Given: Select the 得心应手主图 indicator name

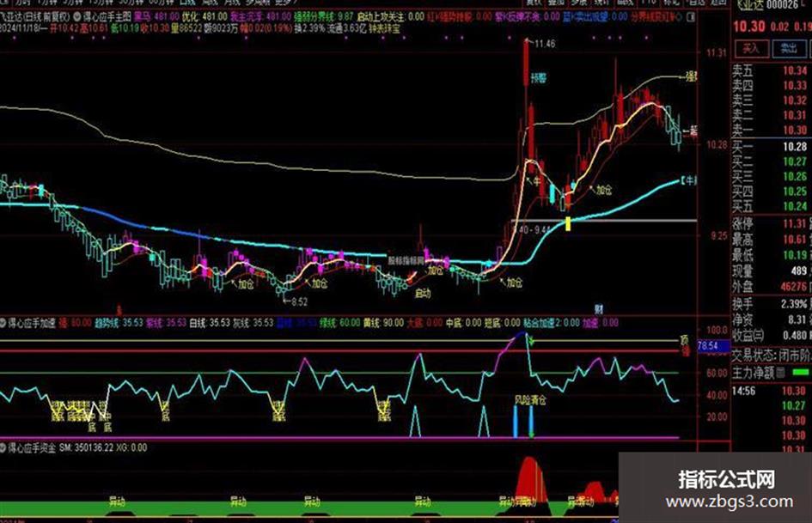Looking at the screenshot, I should [108, 16].
